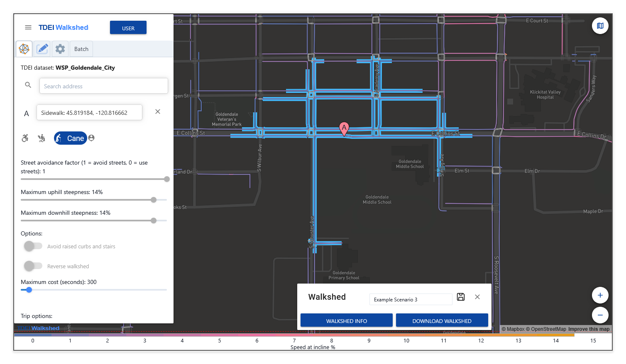Select the network graph tab icon
This screenshot has width=626, height=364.
pyautogui.click(x=24, y=49)
